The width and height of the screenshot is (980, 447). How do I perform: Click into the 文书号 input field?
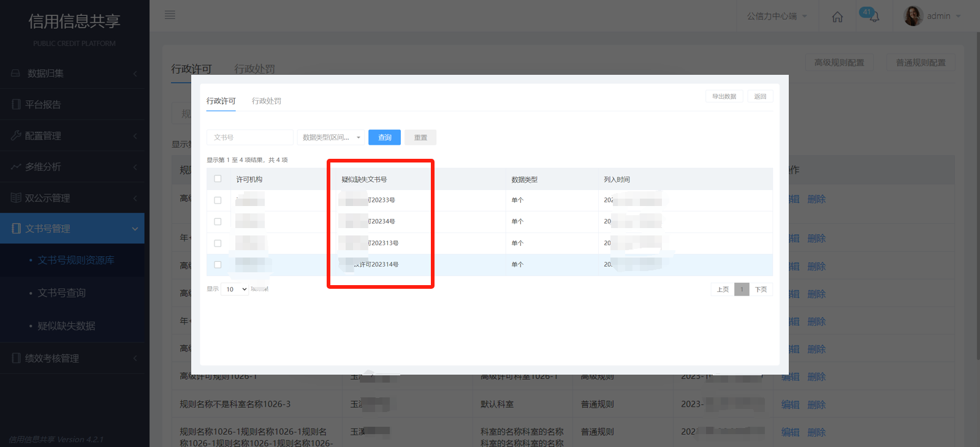point(250,137)
